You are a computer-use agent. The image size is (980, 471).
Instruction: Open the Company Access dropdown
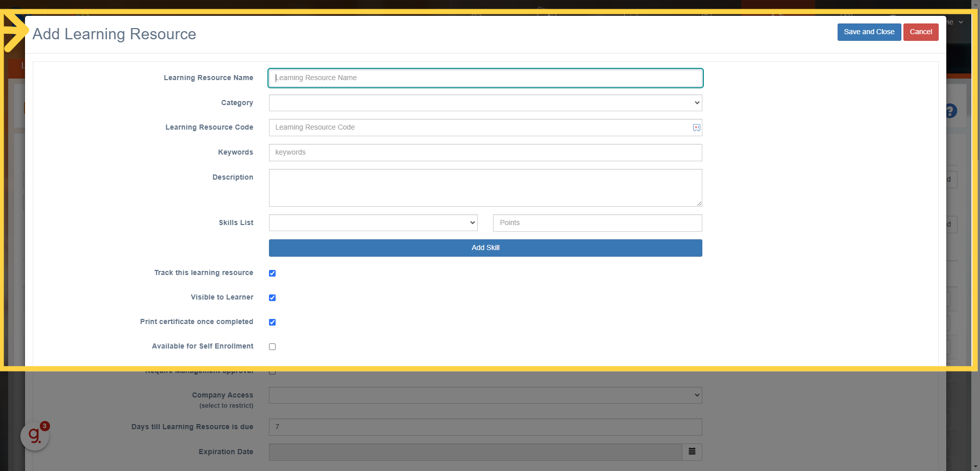pyautogui.click(x=485, y=395)
